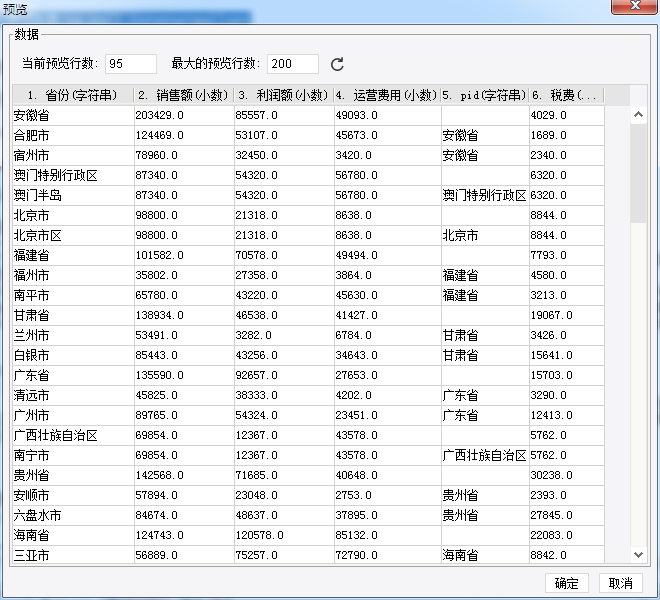Click the 六盘水市 cell
This screenshot has width=660, height=600.
(x=73, y=515)
